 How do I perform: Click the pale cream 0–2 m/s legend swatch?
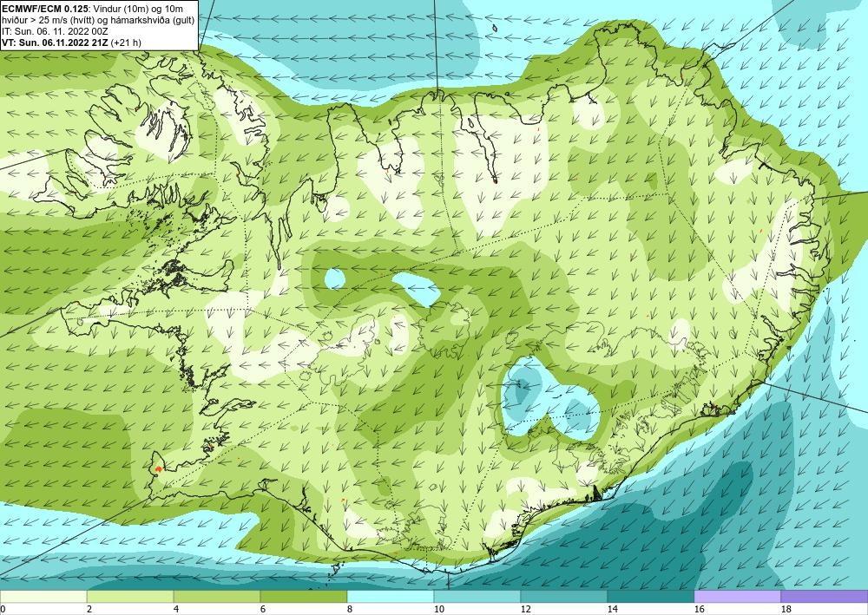point(43,597)
